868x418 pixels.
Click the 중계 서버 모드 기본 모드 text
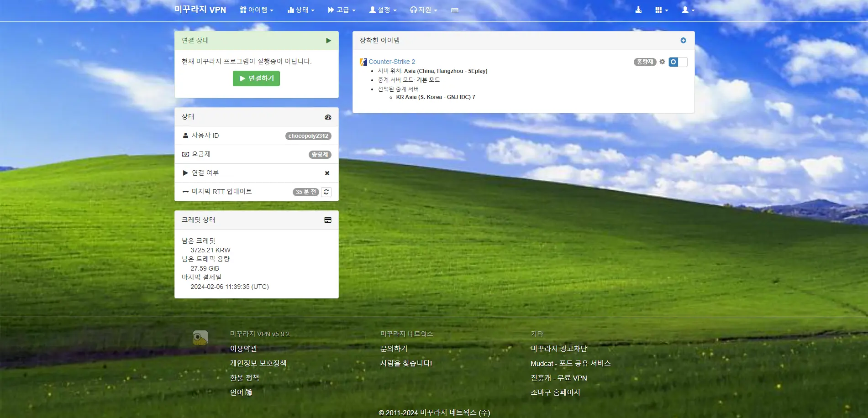coord(409,80)
